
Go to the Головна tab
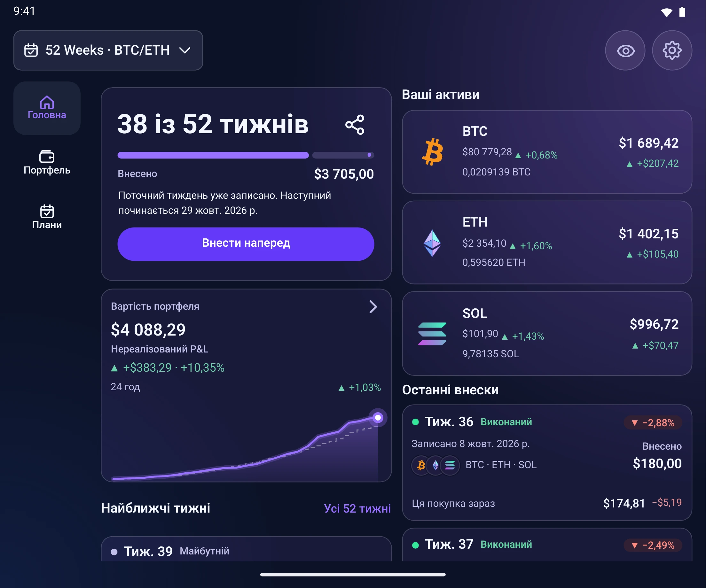click(x=47, y=108)
